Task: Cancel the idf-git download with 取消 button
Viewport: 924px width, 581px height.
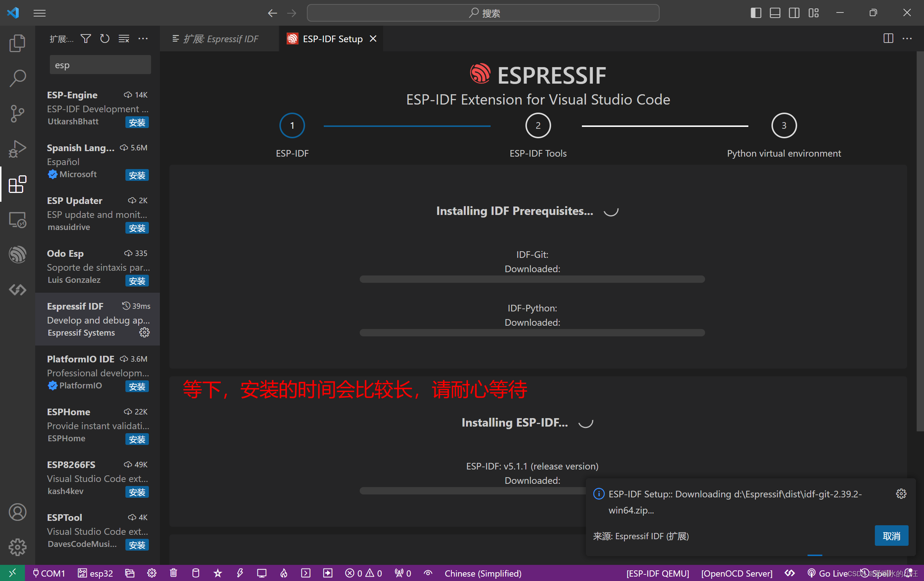Action: point(891,536)
